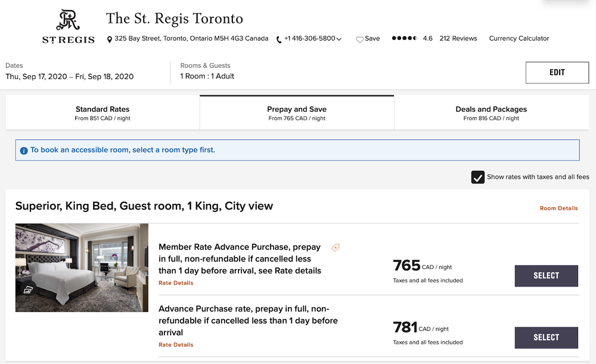Viewport: 596px width, 364px height.
Task: Select the 765 CAD member rate
Action: [546, 276]
